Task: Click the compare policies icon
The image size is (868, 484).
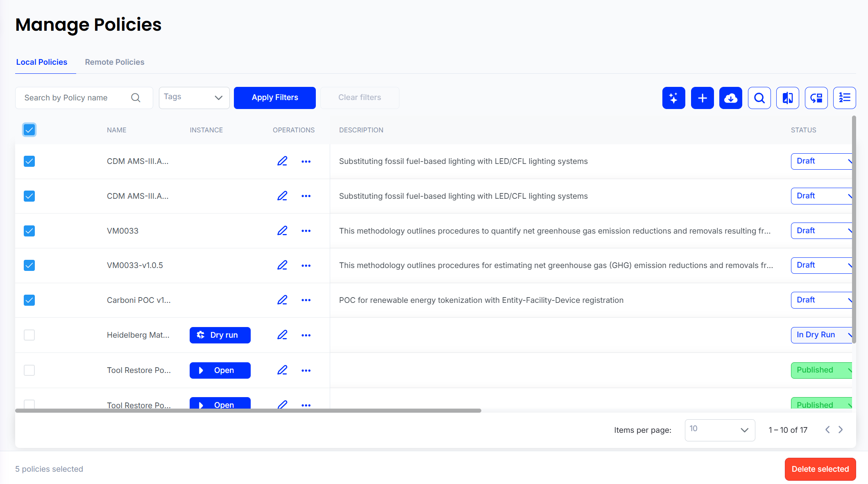Action: (x=787, y=98)
